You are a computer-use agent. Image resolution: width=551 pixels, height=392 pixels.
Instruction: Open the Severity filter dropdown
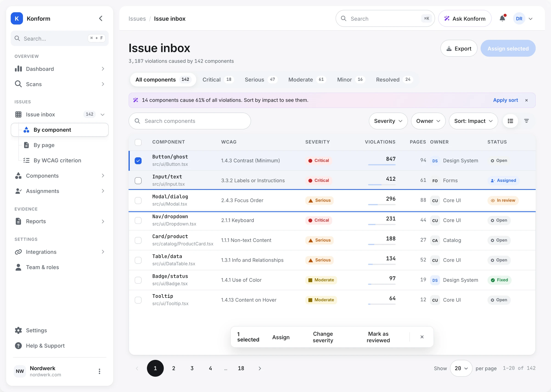(388, 121)
